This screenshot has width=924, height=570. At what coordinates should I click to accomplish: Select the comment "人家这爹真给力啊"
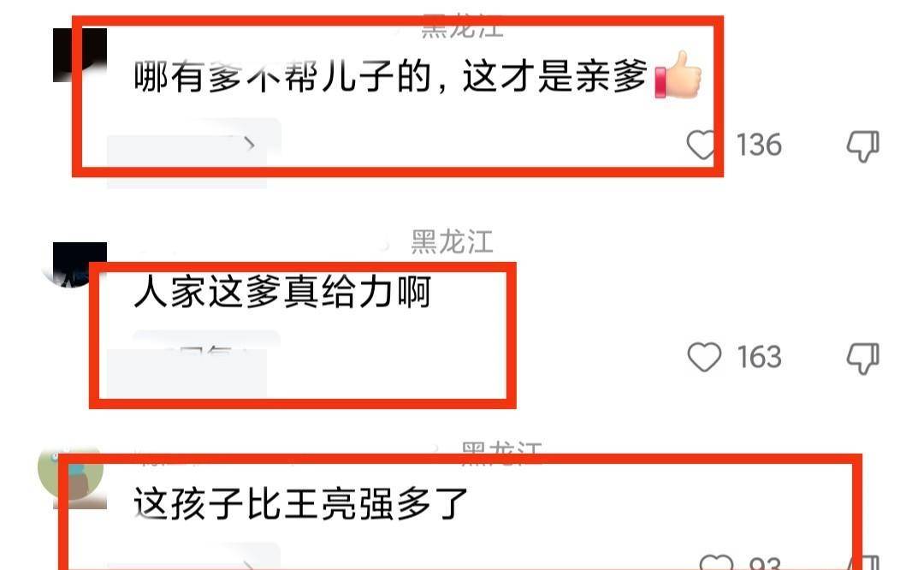(282, 292)
